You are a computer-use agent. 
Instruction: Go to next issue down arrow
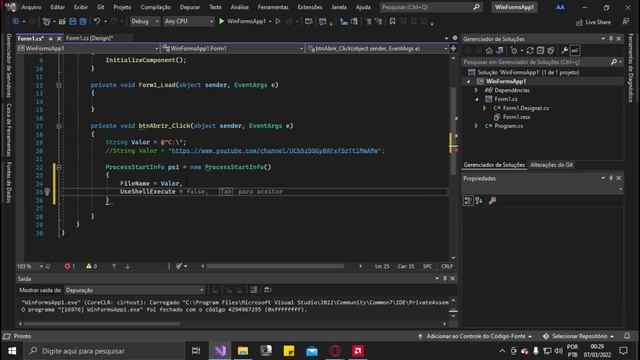[127, 266]
